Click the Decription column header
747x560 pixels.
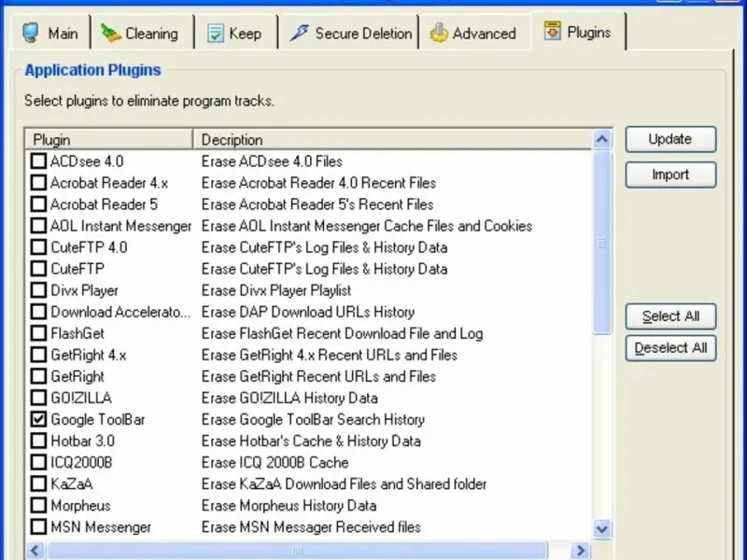[x=392, y=139]
